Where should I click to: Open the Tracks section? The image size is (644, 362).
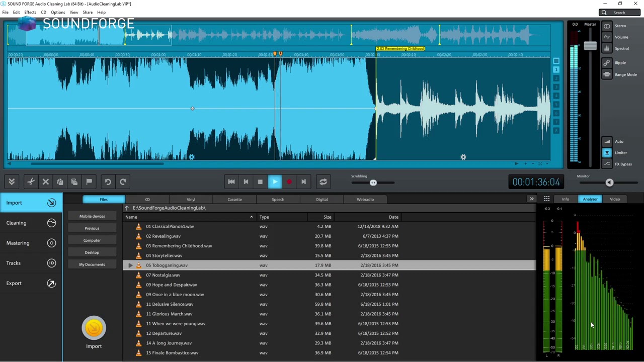30,263
